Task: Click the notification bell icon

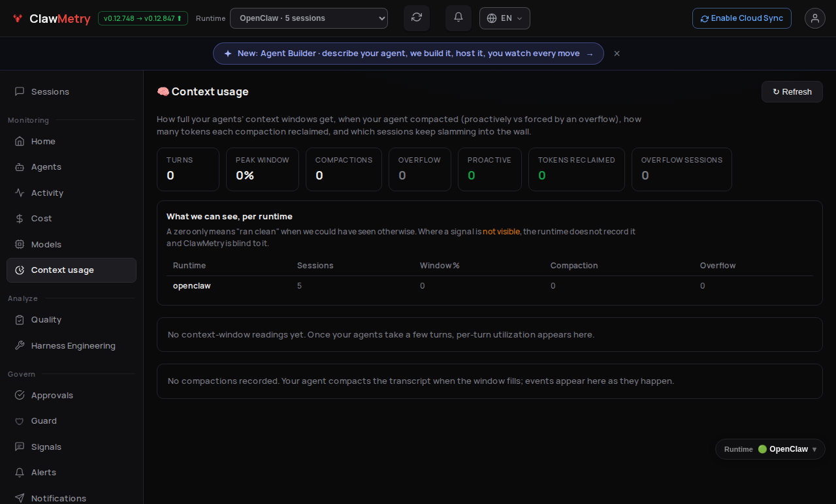Action: pyautogui.click(x=458, y=18)
